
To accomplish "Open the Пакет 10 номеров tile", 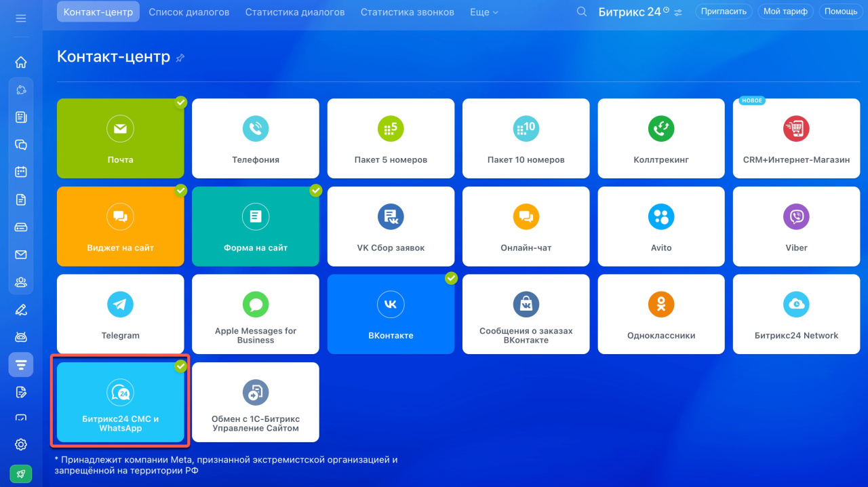I will pyautogui.click(x=526, y=138).
